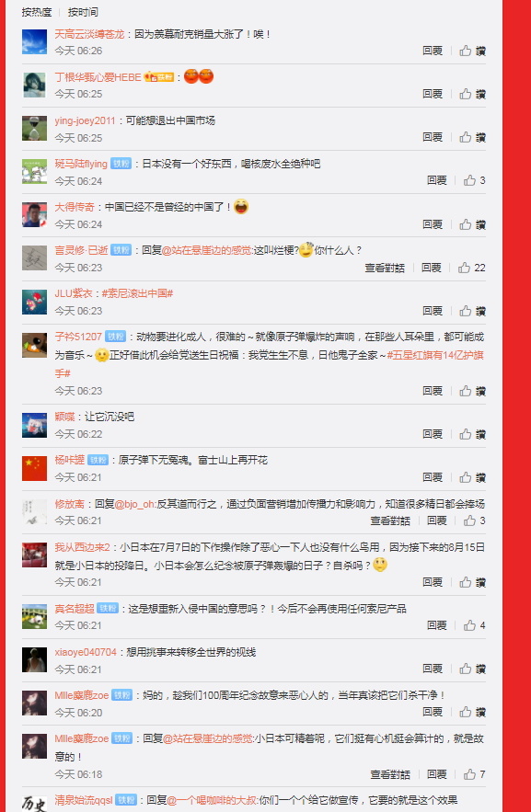The width and height of the screenshot is (531, 812).
Task: Reply to 颖噗's comment
Action: coord(432,433)
